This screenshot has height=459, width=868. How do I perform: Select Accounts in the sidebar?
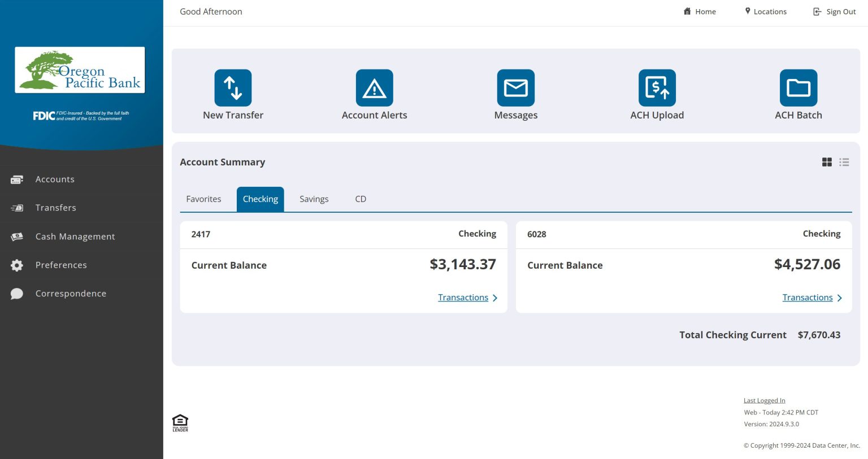55,179
